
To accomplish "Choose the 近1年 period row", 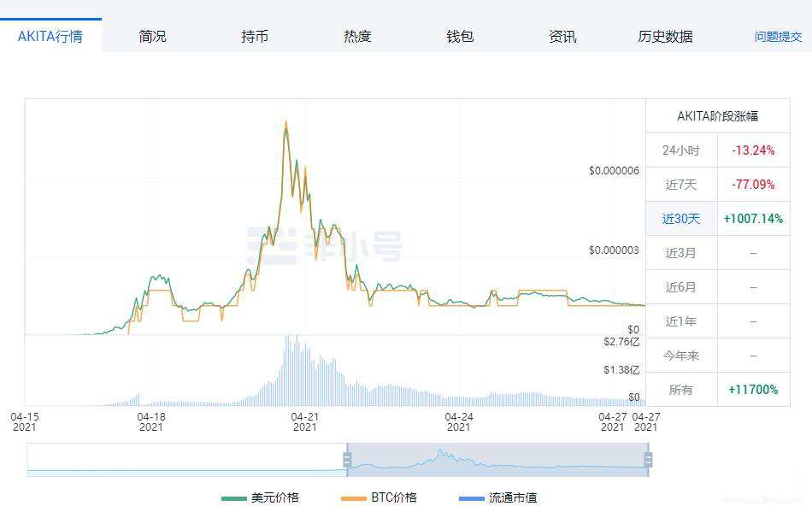I will pyautogui.click(x=680, y=321).
